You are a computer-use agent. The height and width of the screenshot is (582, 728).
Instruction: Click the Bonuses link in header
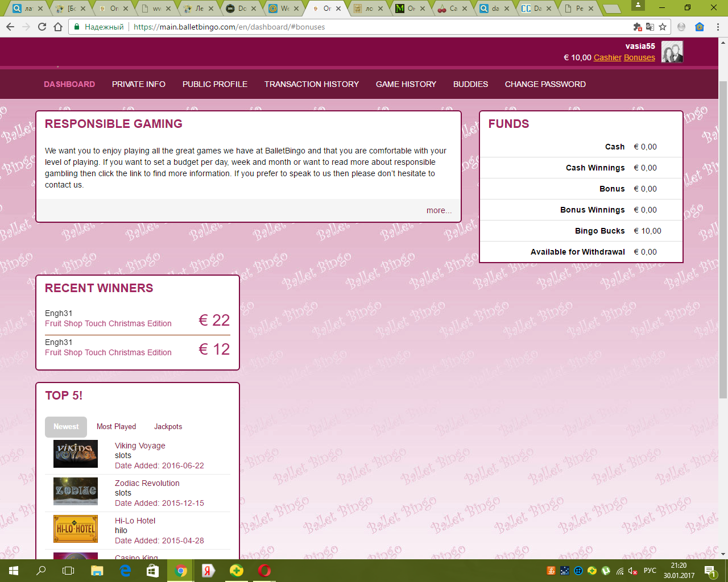(639, 57)
